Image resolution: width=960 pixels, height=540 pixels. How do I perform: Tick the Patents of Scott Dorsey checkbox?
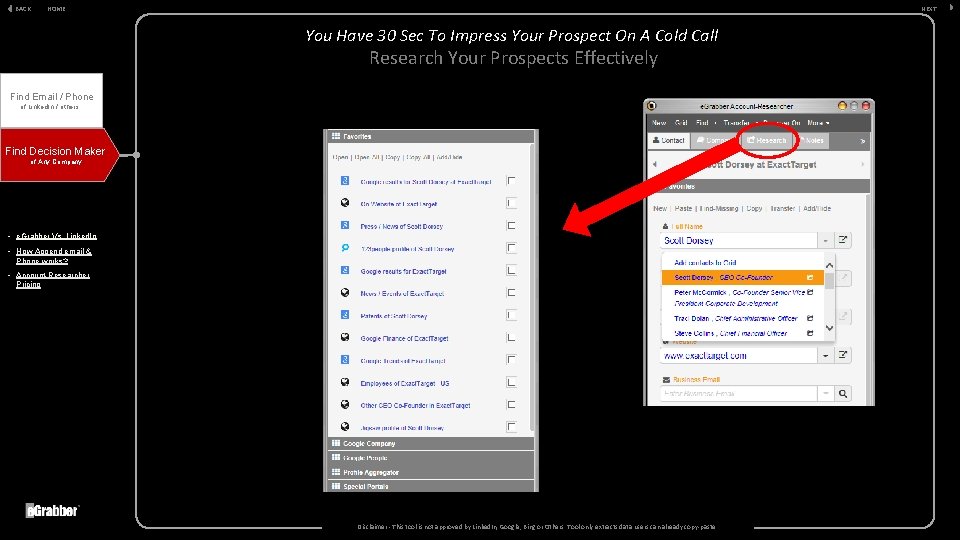tap(511, 315)
